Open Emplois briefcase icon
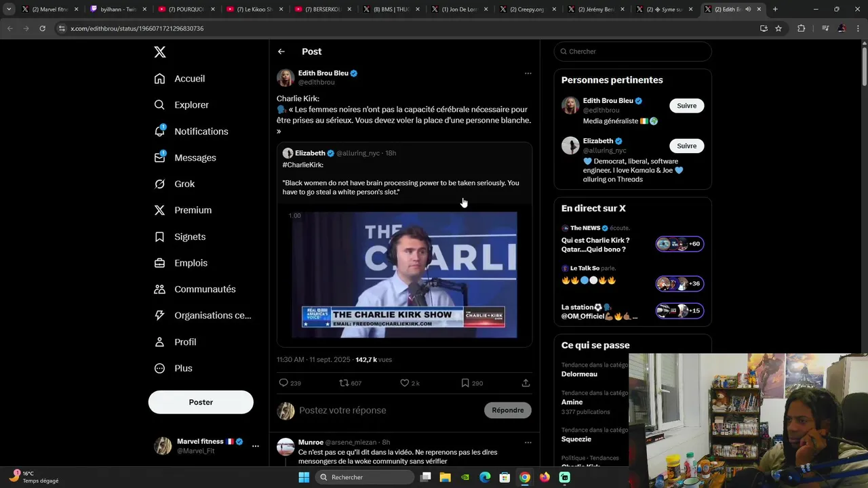The height and width of the screenshot is (488, 868). [x=159, y=263]
